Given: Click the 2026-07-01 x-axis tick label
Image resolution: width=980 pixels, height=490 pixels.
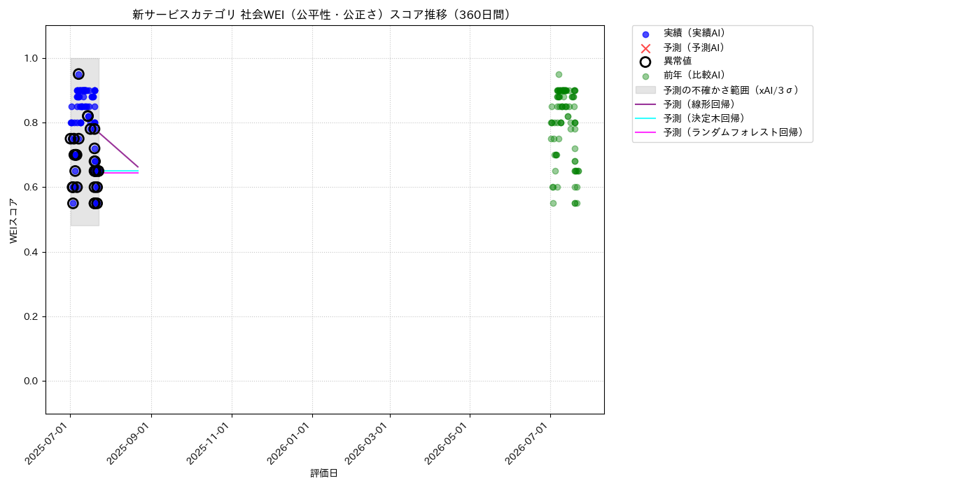Looking at the screenshot, I should pos(528,443).
